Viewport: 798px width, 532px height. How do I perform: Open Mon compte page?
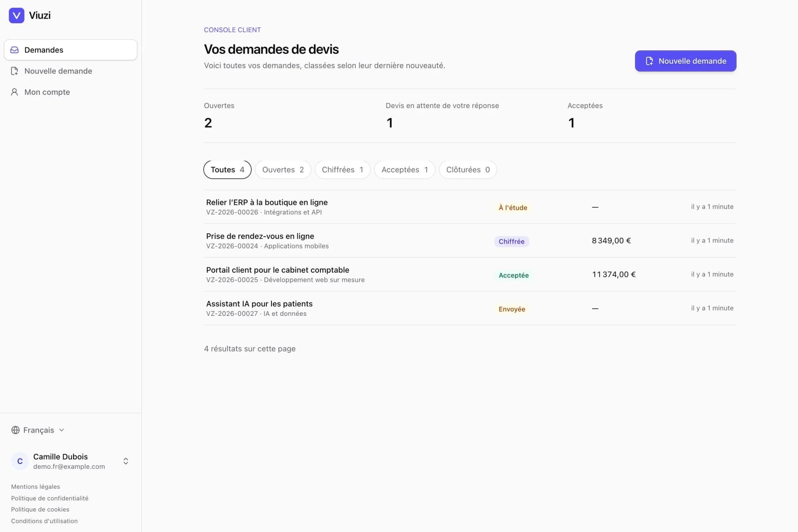coord(71,92)
